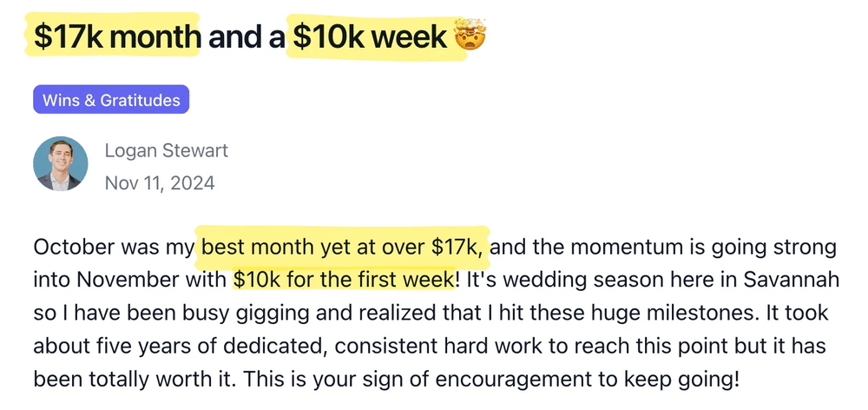Open Logan Stewart's profile avatar photo
The width and height of the screenshot is (868, 410).
[60, 164]
